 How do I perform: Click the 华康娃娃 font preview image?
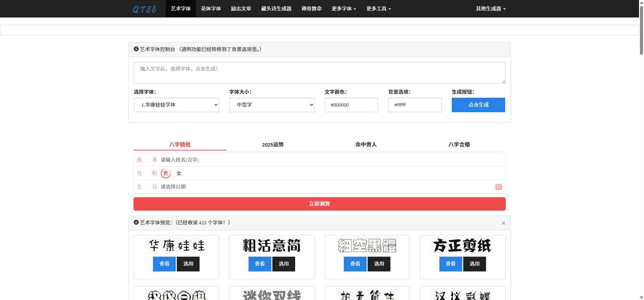[176, 246]
